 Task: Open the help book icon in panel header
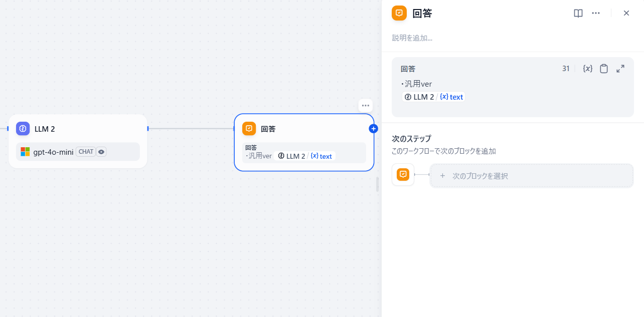578,13
